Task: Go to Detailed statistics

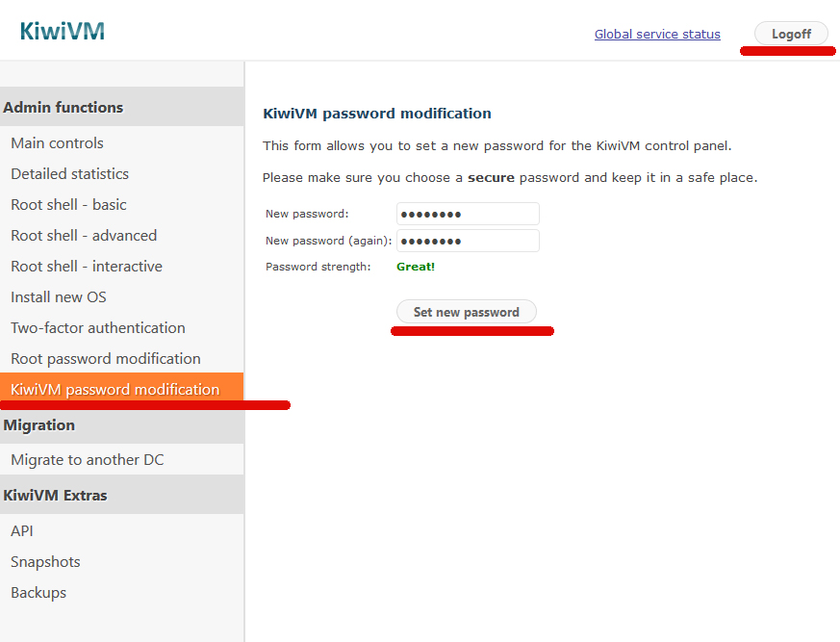Action: click(x=70, y=174)
